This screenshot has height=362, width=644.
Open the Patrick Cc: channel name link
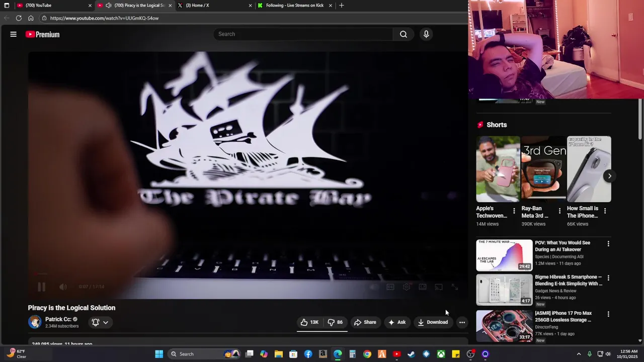point(58,319)
